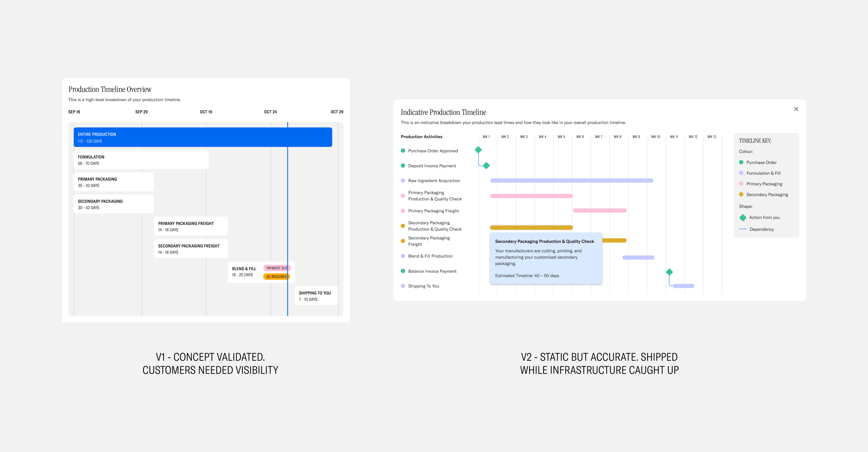Click the Balance Invoice Payment diamond marker
Image resolution: width=868 pixels, height=452 pixels.
coord(669,272)
